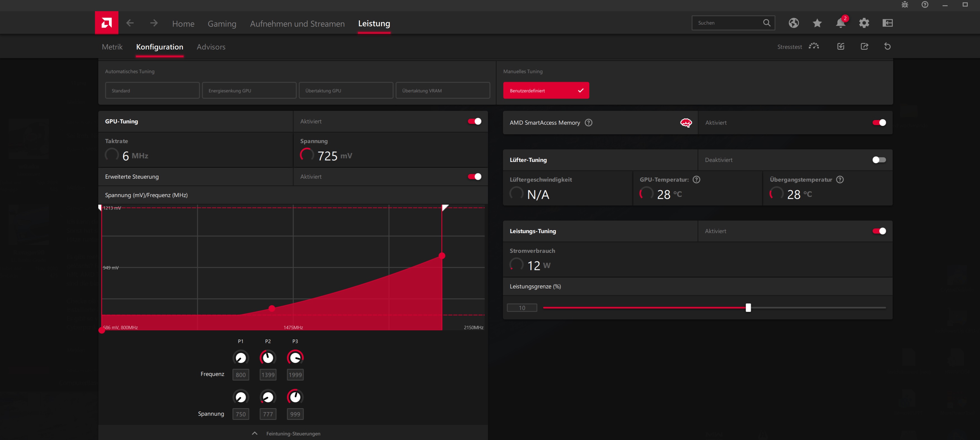Screen dimensions: 980x440
Task: Reset tuning with the undo arrow icon
Action: tap(887, 46)
